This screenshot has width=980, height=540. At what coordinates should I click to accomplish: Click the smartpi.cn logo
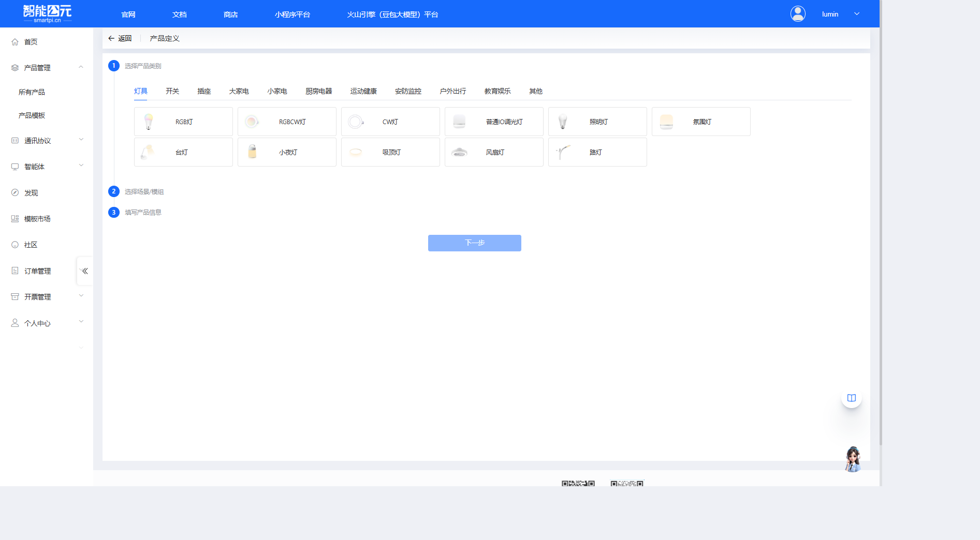pos(47,13)
